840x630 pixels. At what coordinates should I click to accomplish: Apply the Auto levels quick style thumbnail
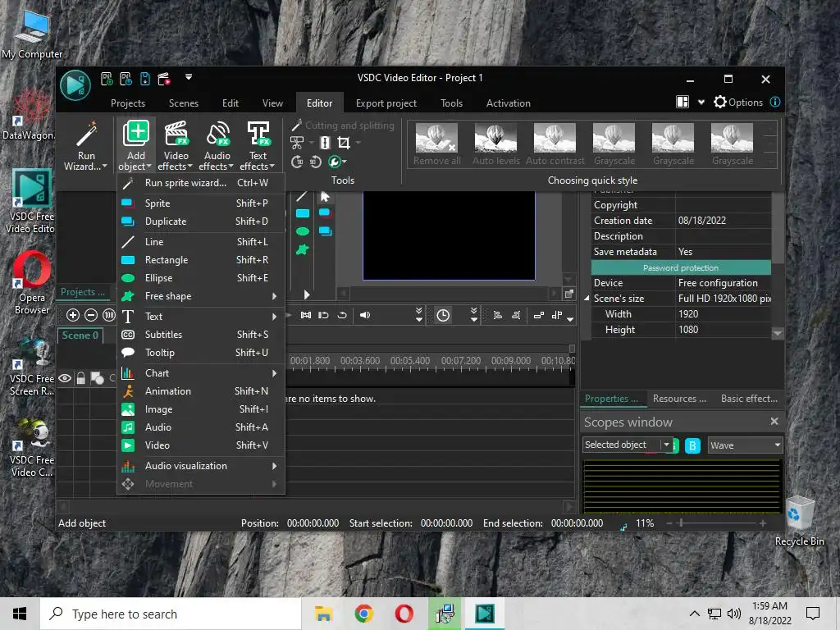pyautogui.click(x=496, y=144)
